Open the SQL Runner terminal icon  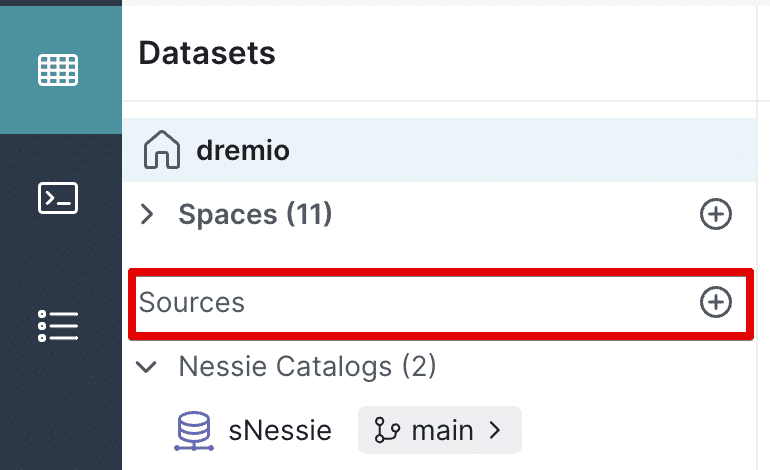pyautogui.click(x=58, y=198)
